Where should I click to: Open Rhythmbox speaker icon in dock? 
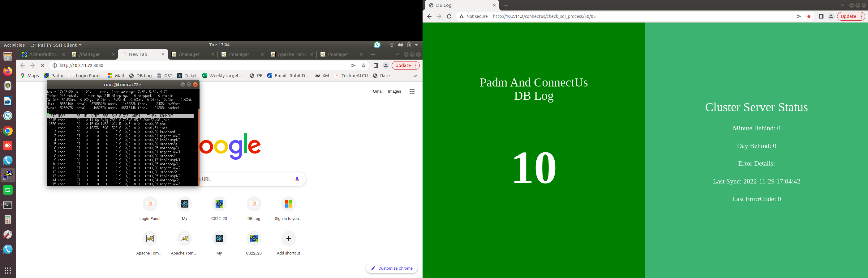click(8, 86)
